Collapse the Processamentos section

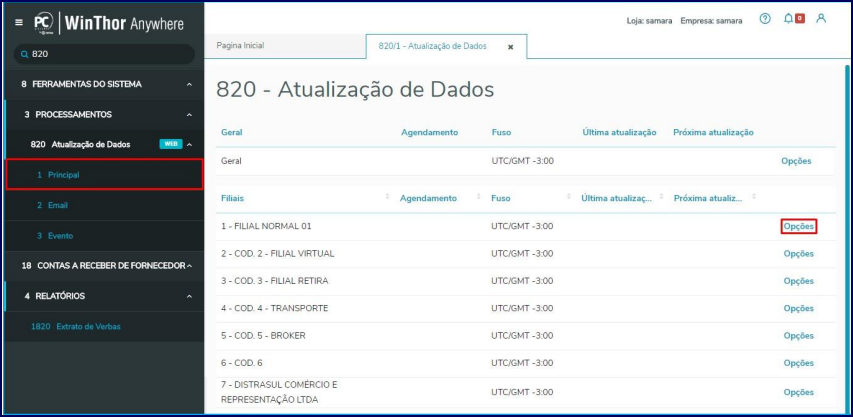point(189,115)
